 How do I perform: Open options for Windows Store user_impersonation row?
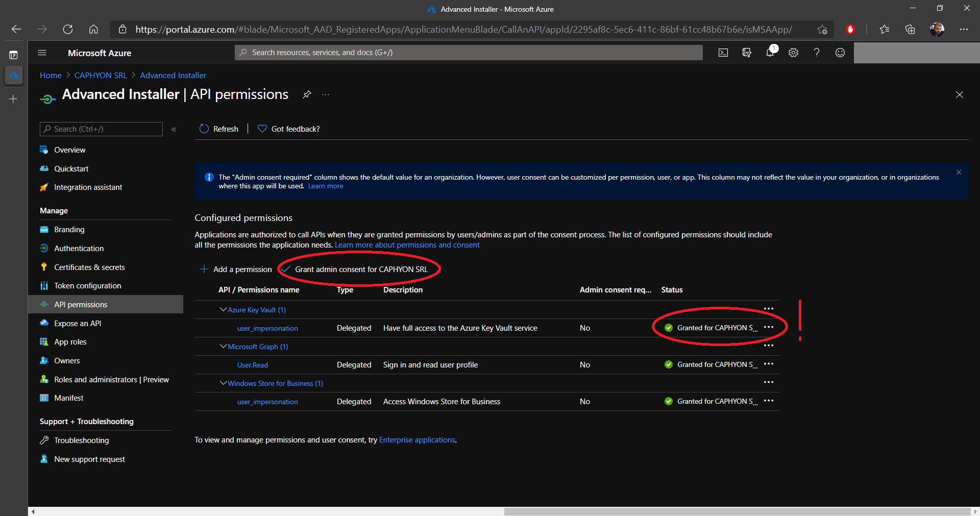pyautogui.click(x=769, y=401)
